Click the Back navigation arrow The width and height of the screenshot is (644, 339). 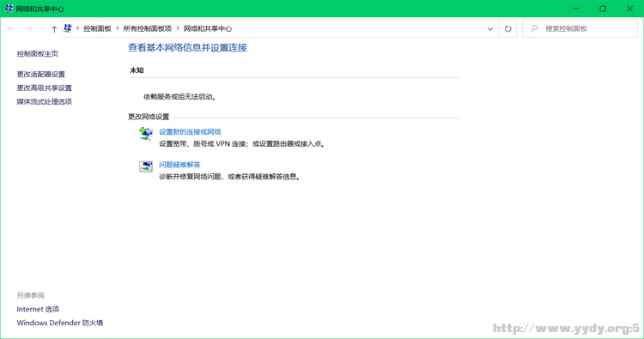pyautogui.click(x=11, y=28)
